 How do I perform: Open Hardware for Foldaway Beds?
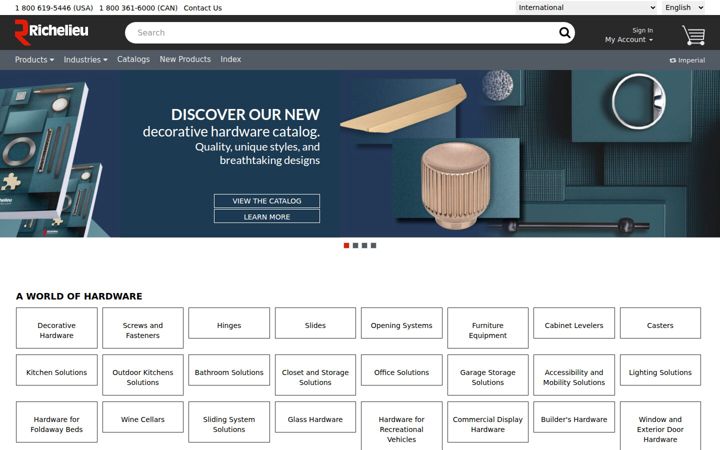56,422
